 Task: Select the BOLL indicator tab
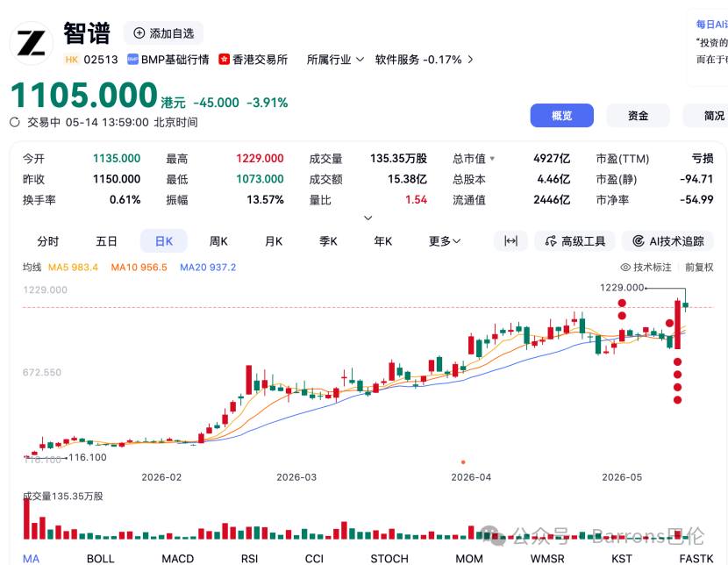point(100,559)
